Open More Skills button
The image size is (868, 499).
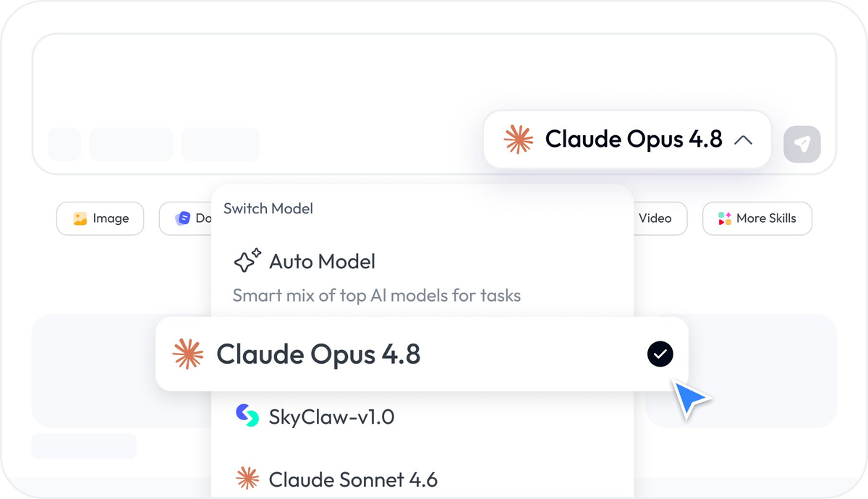(757, 218)
